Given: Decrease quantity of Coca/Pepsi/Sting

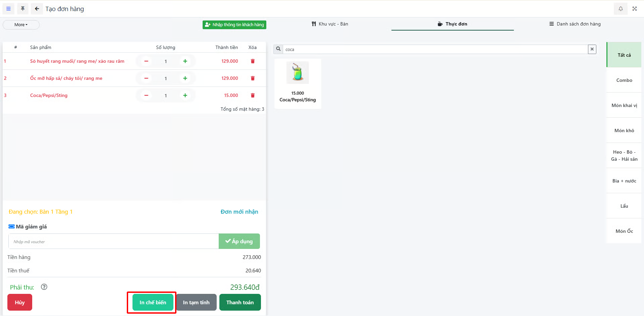Looking at the screenshot, I should (x=146, y=95).
